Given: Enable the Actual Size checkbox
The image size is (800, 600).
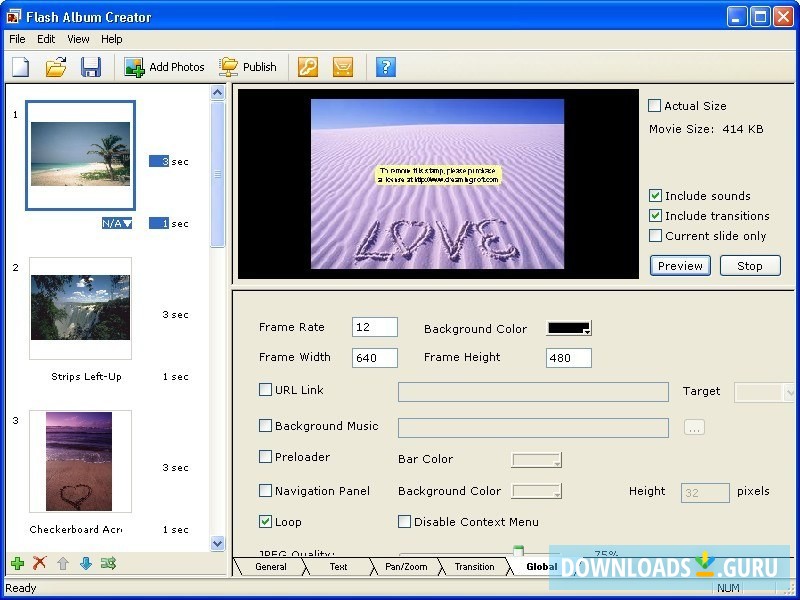Looking at the screenshot, I should [655, 106].
